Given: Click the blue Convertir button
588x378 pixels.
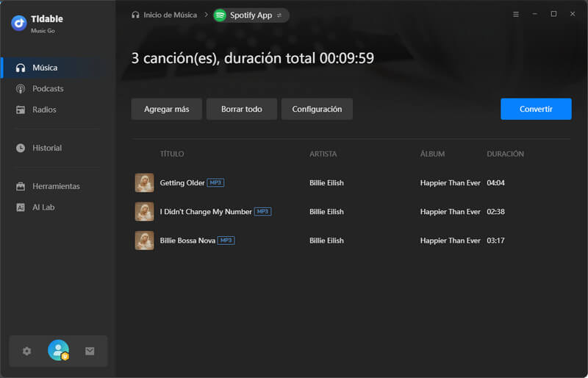Looking at the screenshot, I should tap(536, 110).
